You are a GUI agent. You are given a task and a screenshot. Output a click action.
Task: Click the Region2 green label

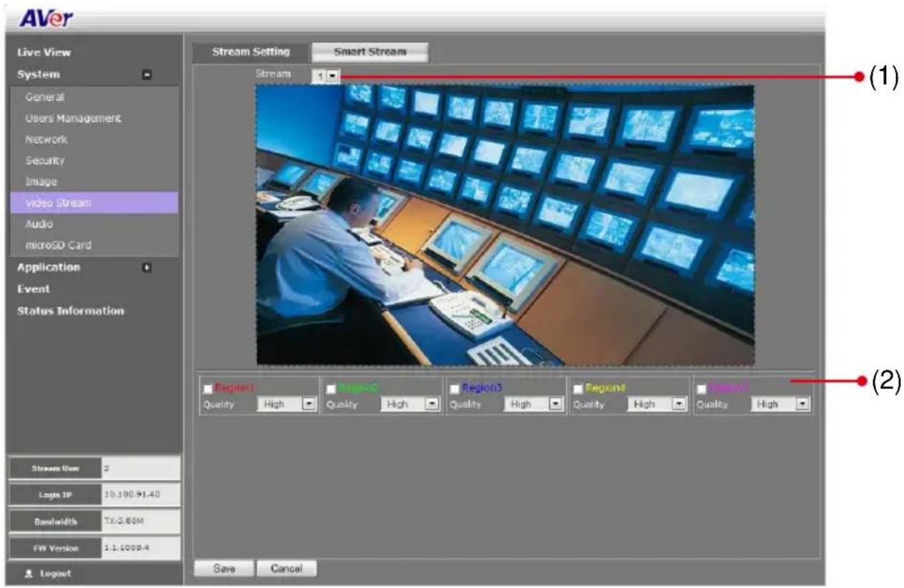tap(359, 388)
